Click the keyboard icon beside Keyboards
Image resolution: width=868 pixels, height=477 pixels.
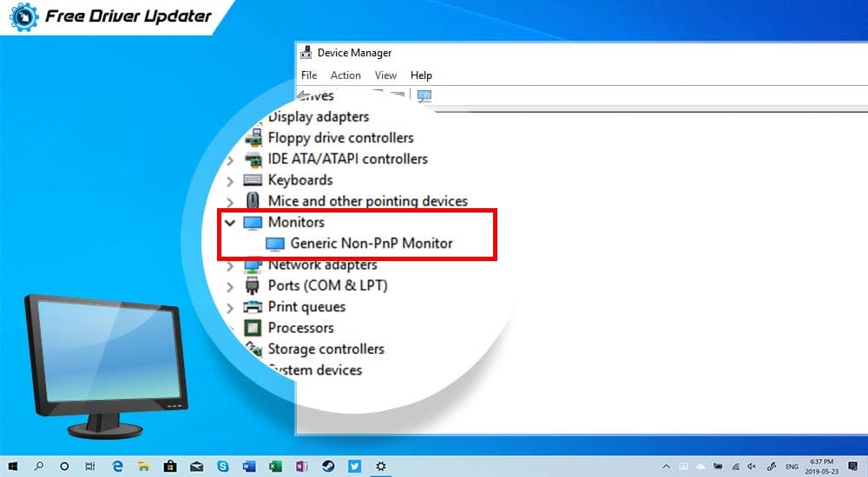(253, 180)
